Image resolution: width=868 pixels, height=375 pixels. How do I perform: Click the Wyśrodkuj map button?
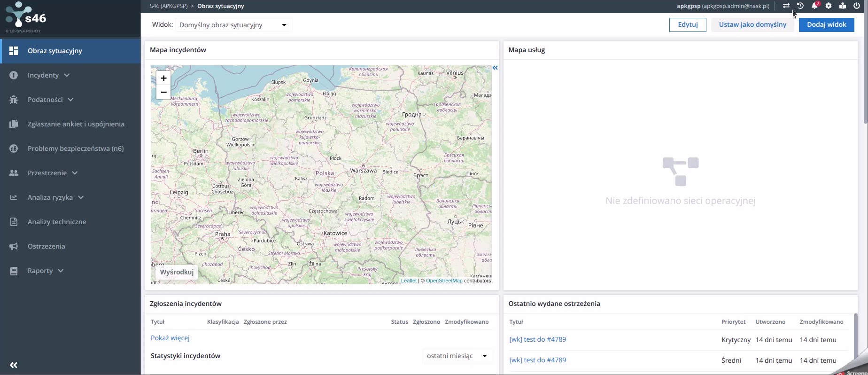tap(177, 272)
